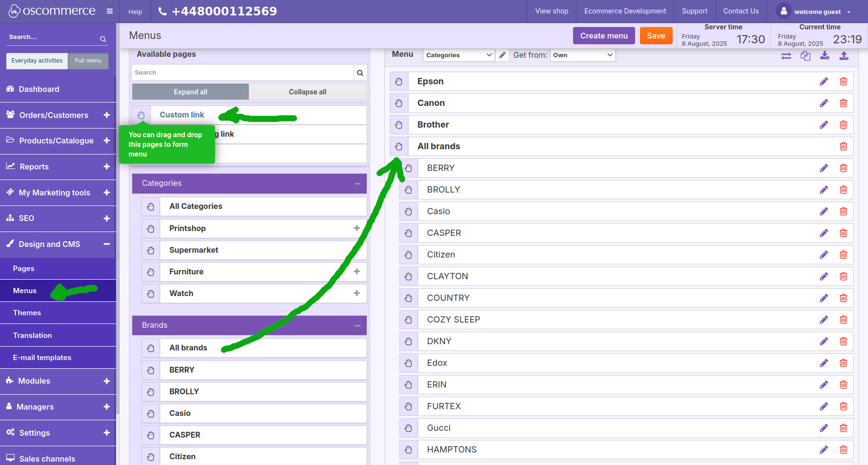Open the Get from Own dropdown
This screenshot has width=868, height=465.
pyautogui.click(x=583, y=55)
